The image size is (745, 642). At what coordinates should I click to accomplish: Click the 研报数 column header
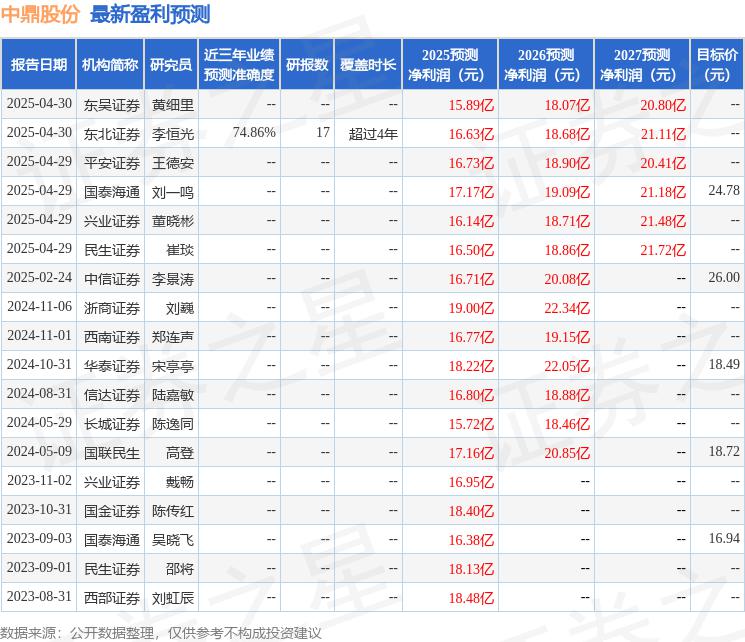pos(307,65)
